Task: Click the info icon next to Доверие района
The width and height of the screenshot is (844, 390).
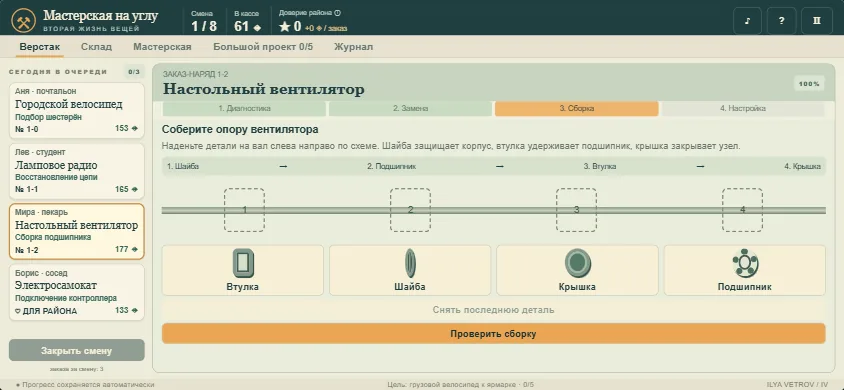Action: (x=337, y=13)
